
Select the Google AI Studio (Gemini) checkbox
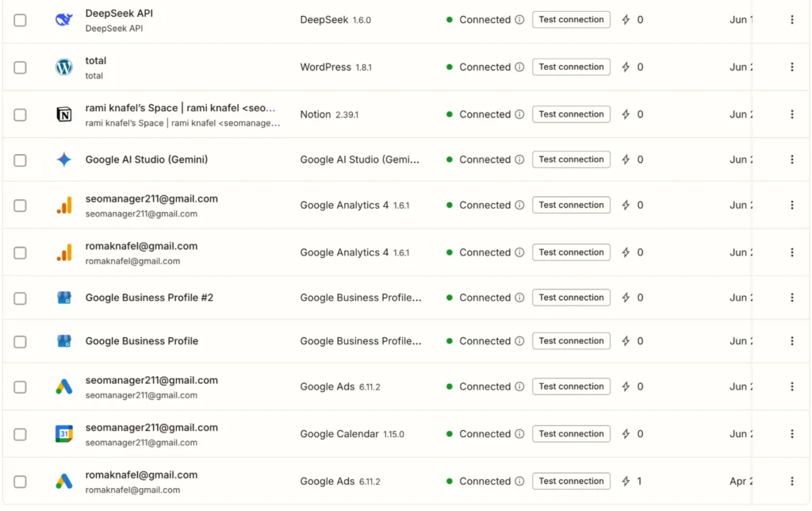pos(20,160)
